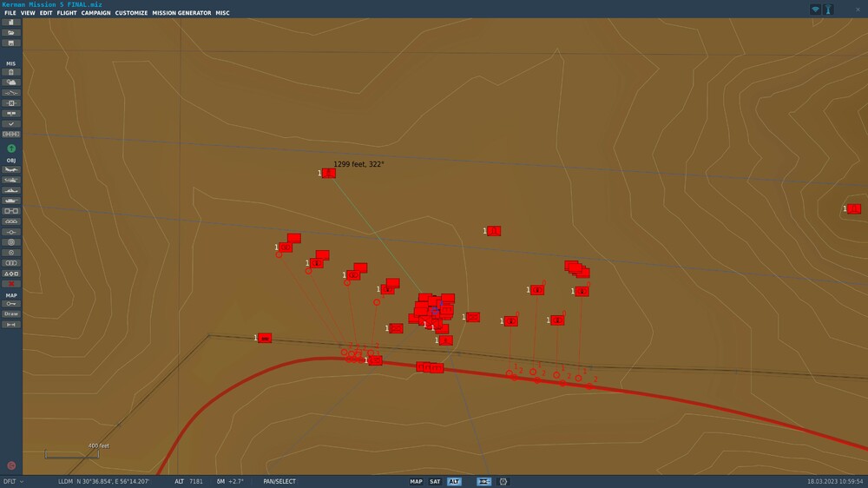Open the FLIGHT menu
Screen dimensions: 868x488
67,13
